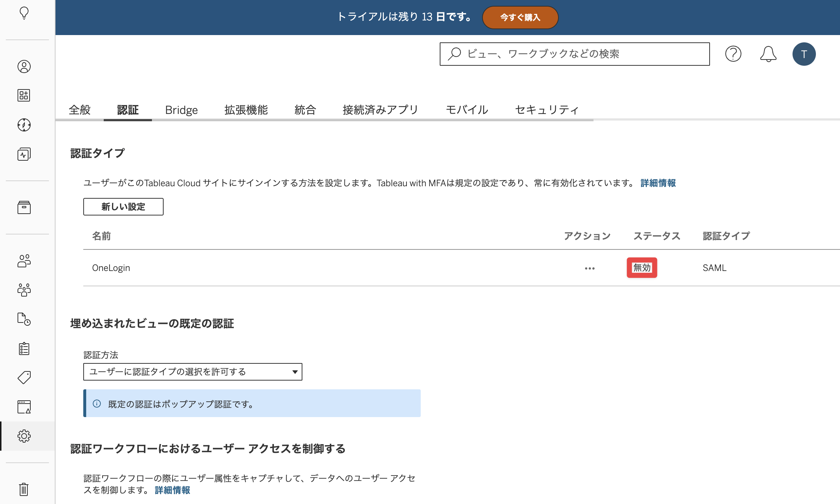
Task: Focus the ビュー、ワークブック search field
Action: click(574, 54)
